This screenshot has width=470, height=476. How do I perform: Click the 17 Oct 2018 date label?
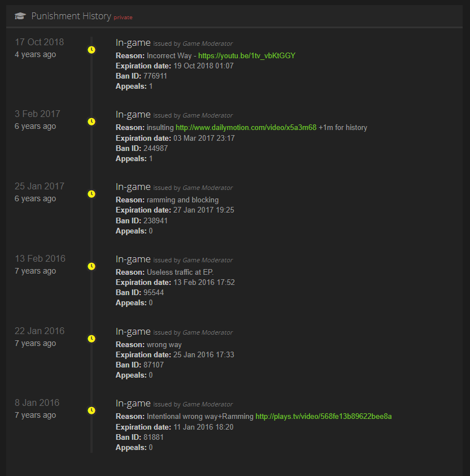click(x=40, y=42)
